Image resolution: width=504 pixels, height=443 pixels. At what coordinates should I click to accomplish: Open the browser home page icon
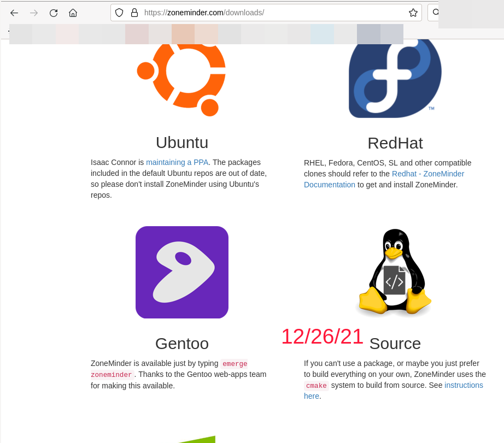[x=73, y=13]
